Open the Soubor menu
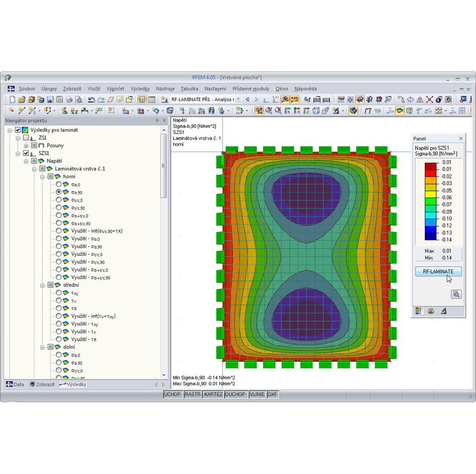This screenshot has width=476, height=474. [27, 89]
